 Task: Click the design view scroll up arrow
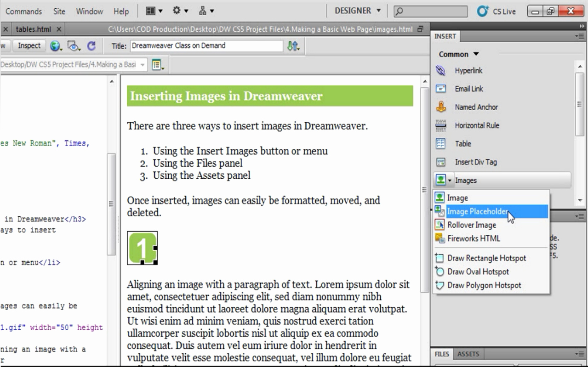425,82
